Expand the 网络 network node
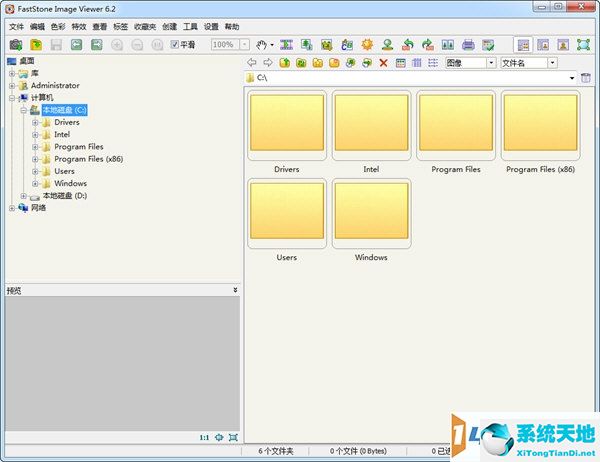 click(12, 208)
